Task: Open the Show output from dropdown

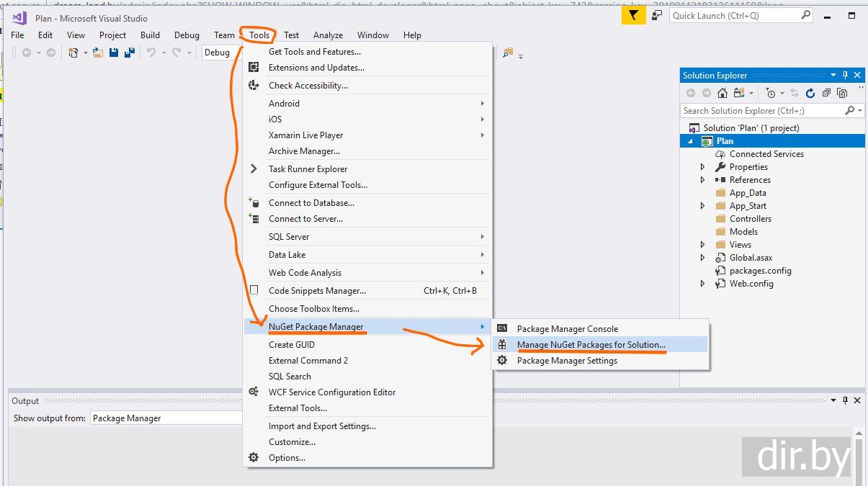Action: pos(166,418)
